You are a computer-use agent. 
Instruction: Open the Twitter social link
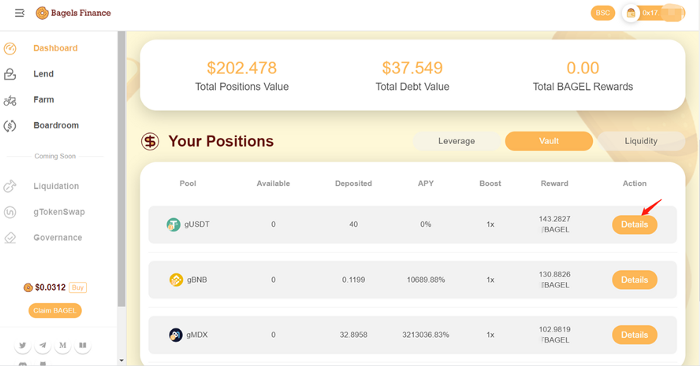(x=22, y=345)
